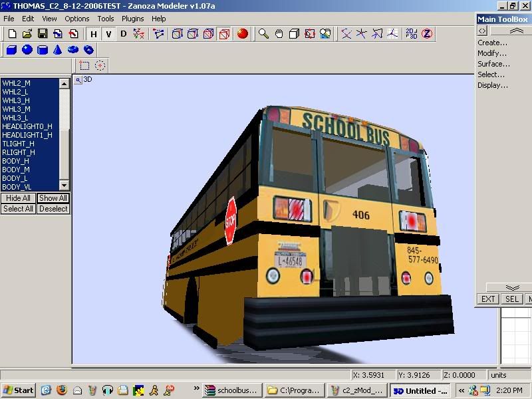Create a cone primitive
Screen dimensions: 532x399
[x=58, y=50]
